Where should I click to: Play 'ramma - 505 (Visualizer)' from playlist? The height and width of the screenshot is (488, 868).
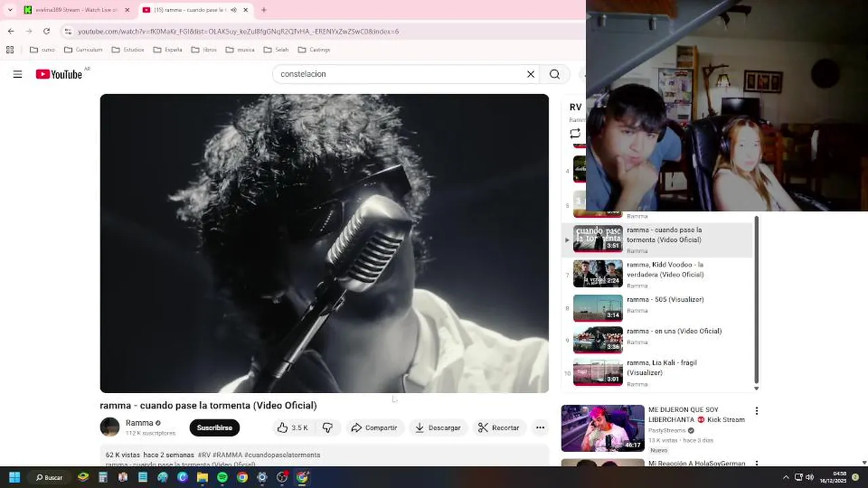[x=658, y=308]
